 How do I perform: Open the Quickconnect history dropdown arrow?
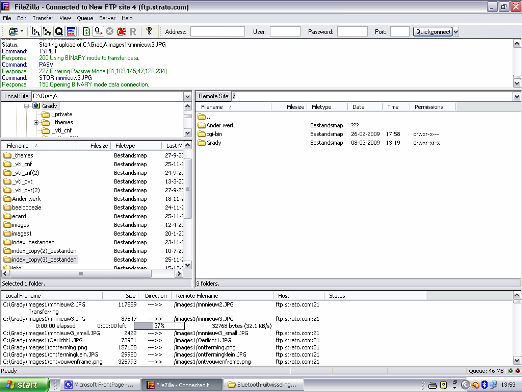(456, 32)
